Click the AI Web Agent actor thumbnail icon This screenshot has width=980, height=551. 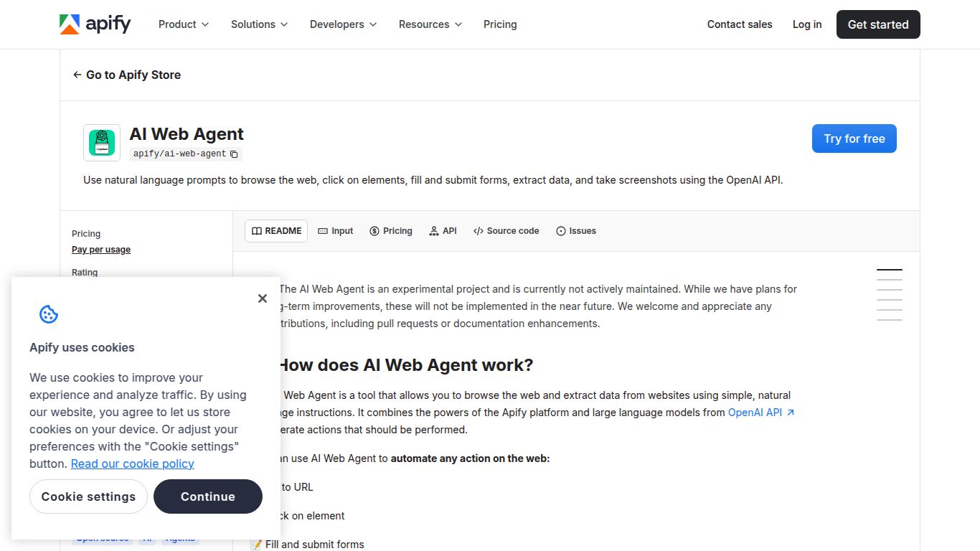point(101,142)
